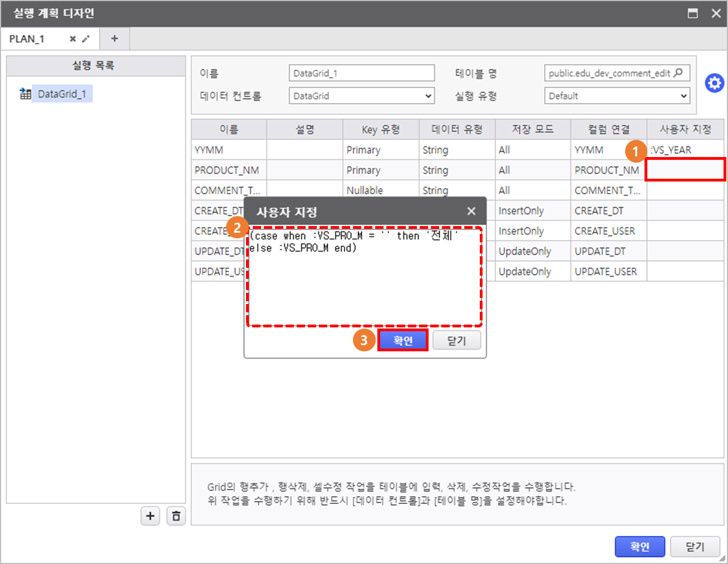Click the CREATE_DT column link cell
Image resolution: width=728 pixels, height=564 pixels.
pyautogui.click(x=609, y=210)
